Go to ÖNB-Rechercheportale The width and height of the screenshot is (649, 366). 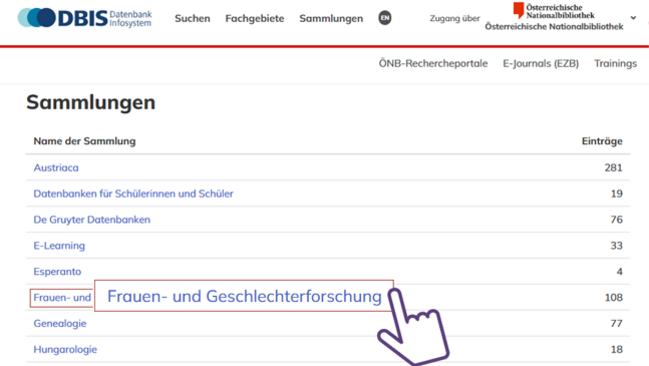[x=433, y=63]
